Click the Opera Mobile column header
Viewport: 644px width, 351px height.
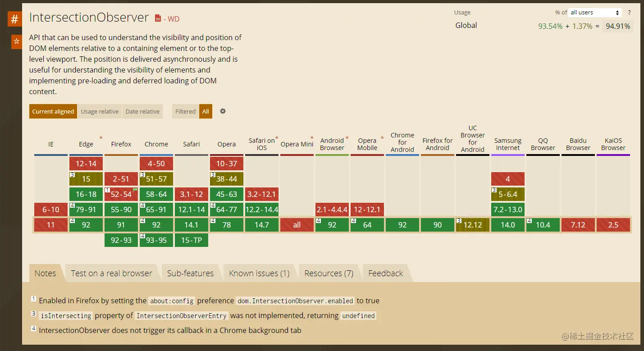tap(367, 144)
